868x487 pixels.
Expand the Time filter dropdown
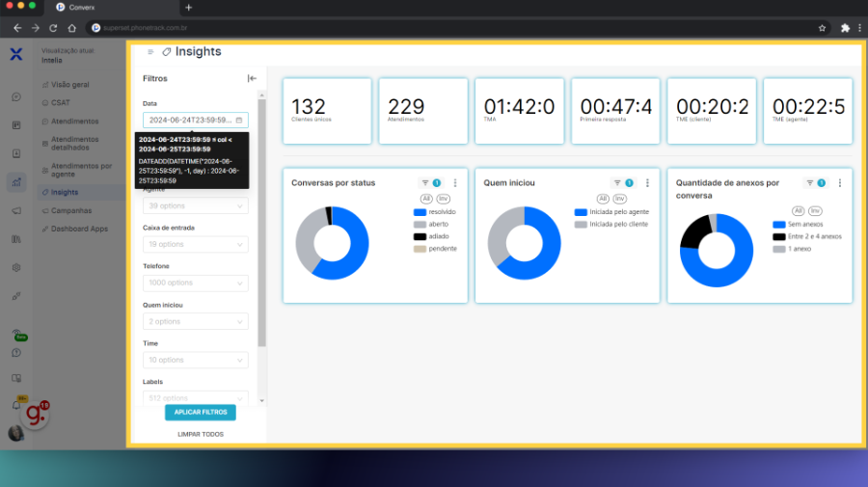tap(196, 360)
